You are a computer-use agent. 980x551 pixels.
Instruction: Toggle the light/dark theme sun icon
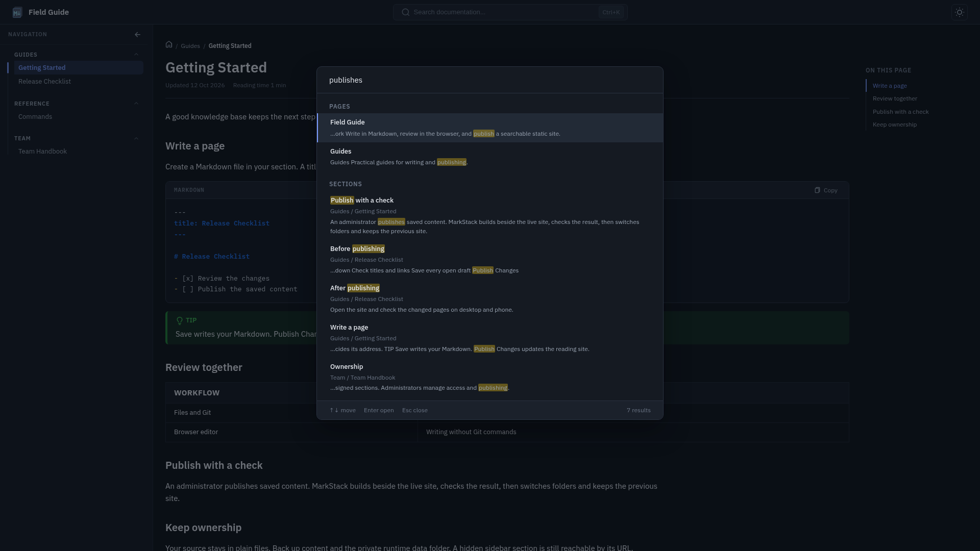point(960,12)
